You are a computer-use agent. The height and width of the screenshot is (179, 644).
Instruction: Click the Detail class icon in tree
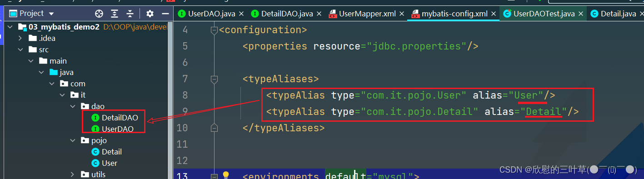[95, 152]
